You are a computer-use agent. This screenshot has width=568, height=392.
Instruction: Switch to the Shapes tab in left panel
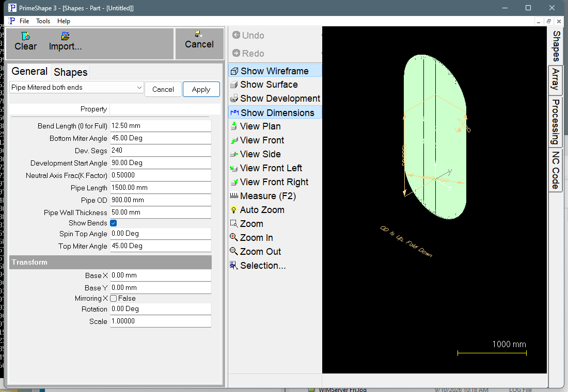(71, 72)
